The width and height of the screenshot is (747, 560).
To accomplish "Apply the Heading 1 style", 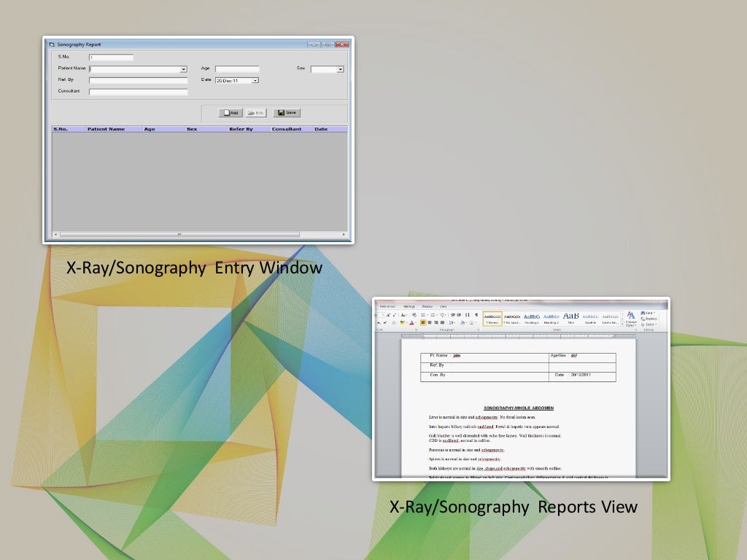I will (x=532, y=319).
